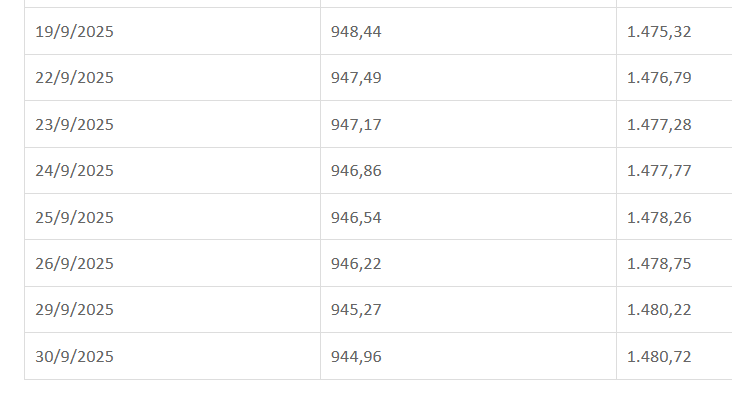732x394 pixels.
Task: Select the 19/9/2025 date cell
Action: click(x=172, y=31)
